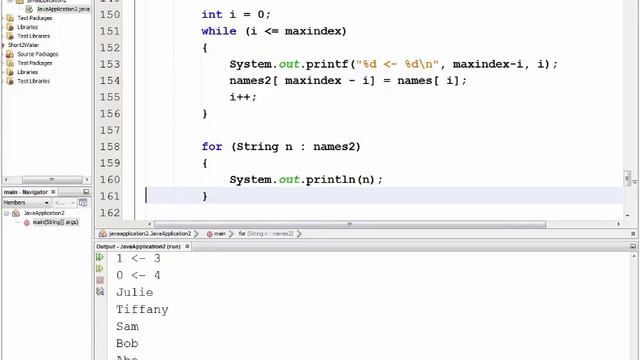Click 'Tiffany' in the output
Viewport: 640px width, 360px height.
[142, 310]
